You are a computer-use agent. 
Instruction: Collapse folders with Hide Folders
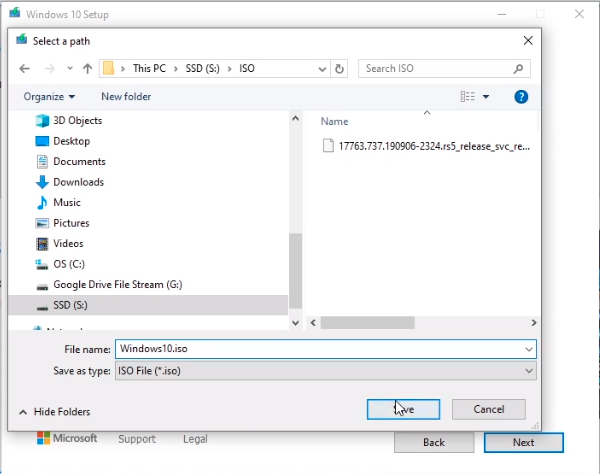click(x=55, y=412)
